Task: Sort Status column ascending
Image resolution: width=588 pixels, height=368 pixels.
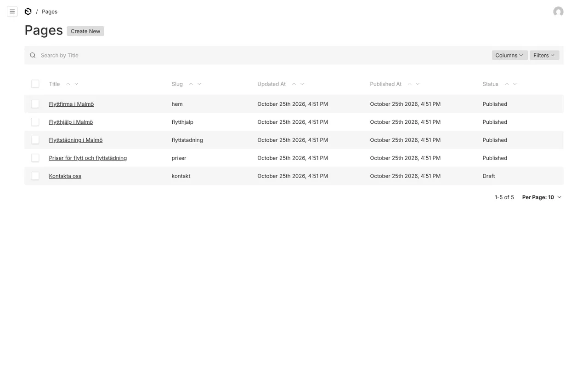Action: coord(507,84)
